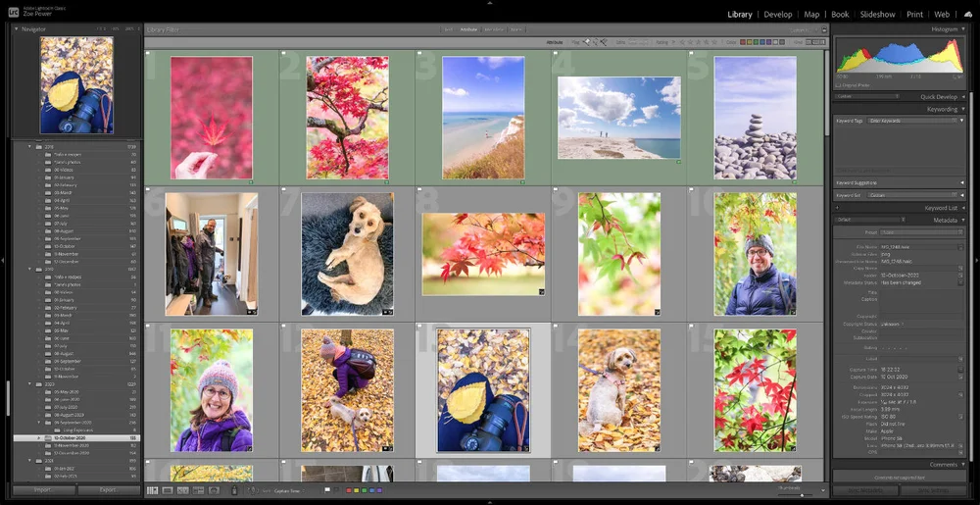This screenshot has width=980, height=505.
Task: Set reject flag using the toolbar black flag
Action: [336, 490]
